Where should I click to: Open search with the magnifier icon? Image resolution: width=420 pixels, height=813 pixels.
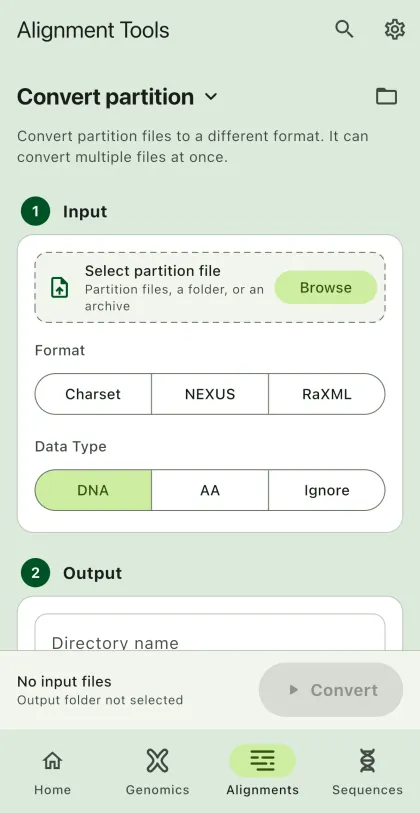coord(344,29)
